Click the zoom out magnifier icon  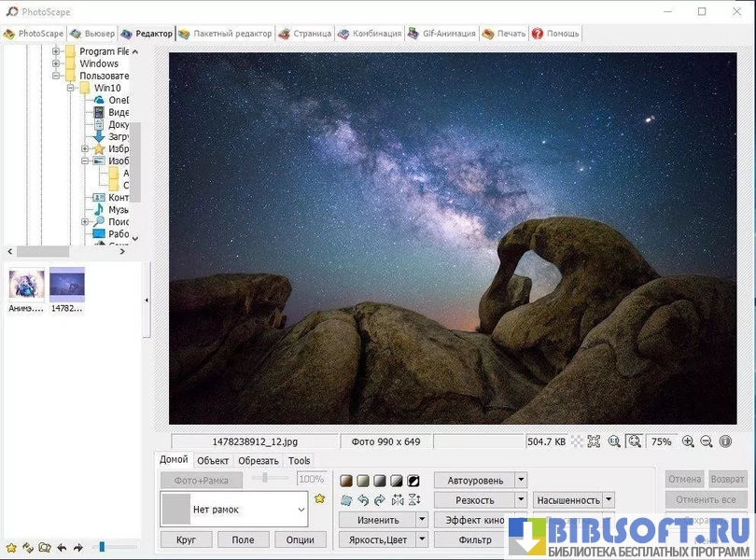(707, 441)
